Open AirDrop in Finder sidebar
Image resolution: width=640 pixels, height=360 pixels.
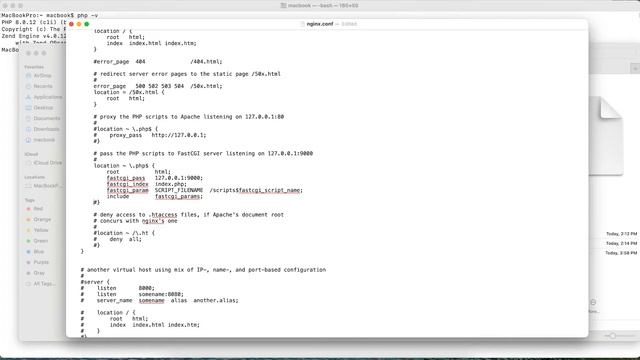coord(39,76)
